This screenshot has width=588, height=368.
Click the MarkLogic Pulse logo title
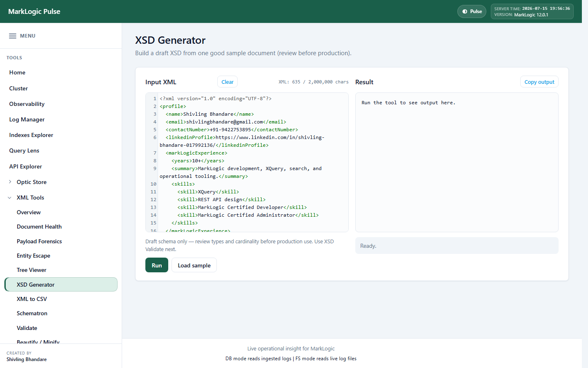34,11
